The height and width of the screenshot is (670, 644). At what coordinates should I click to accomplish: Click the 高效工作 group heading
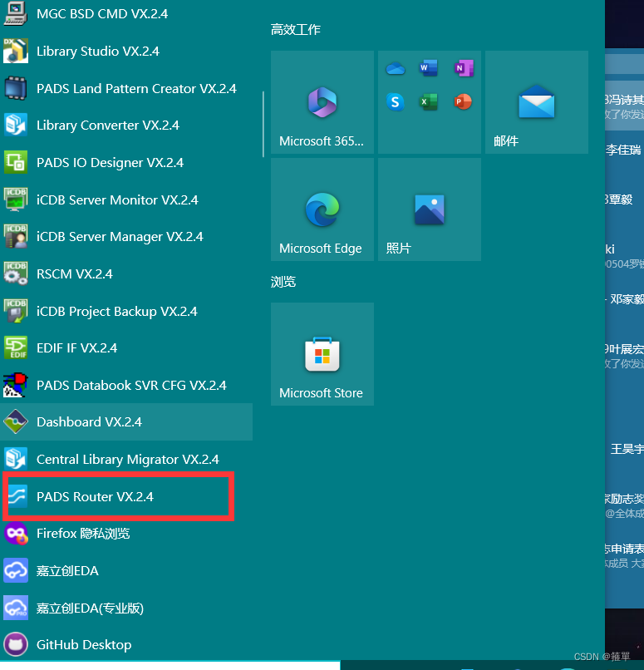pos(296,29)
